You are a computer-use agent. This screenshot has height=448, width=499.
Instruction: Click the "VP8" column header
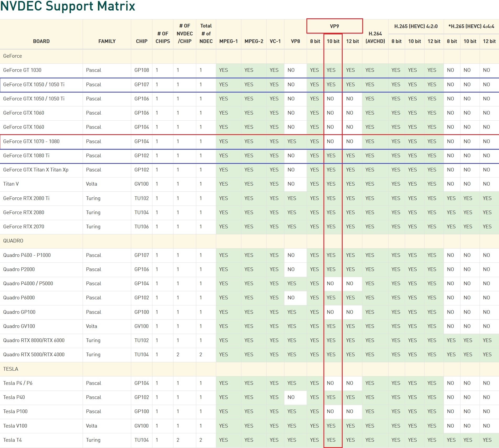pos(295,41)
